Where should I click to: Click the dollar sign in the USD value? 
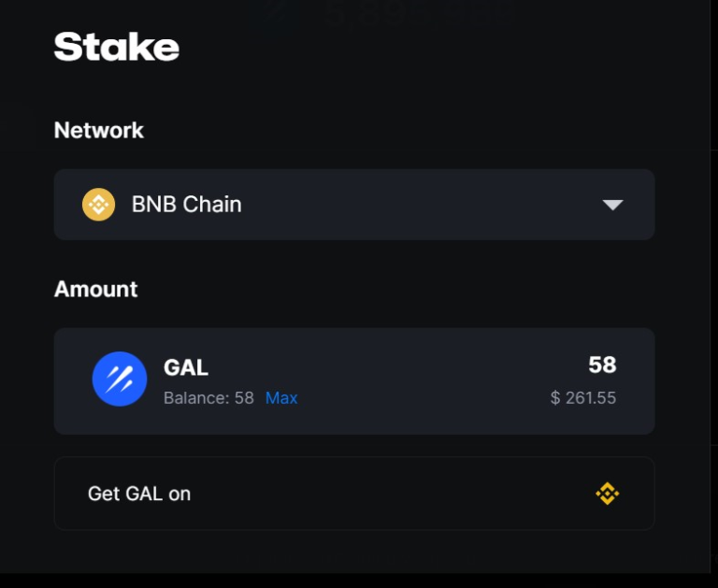[555, 398]
